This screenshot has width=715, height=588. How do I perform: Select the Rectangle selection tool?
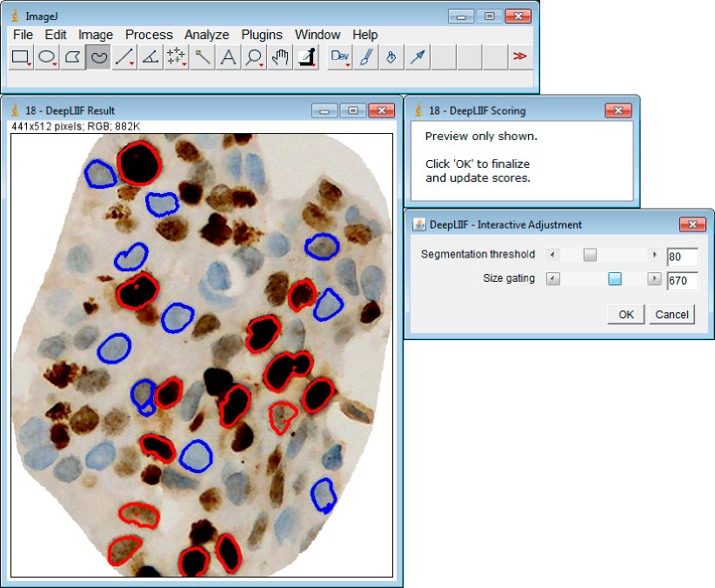click(21, 57)
